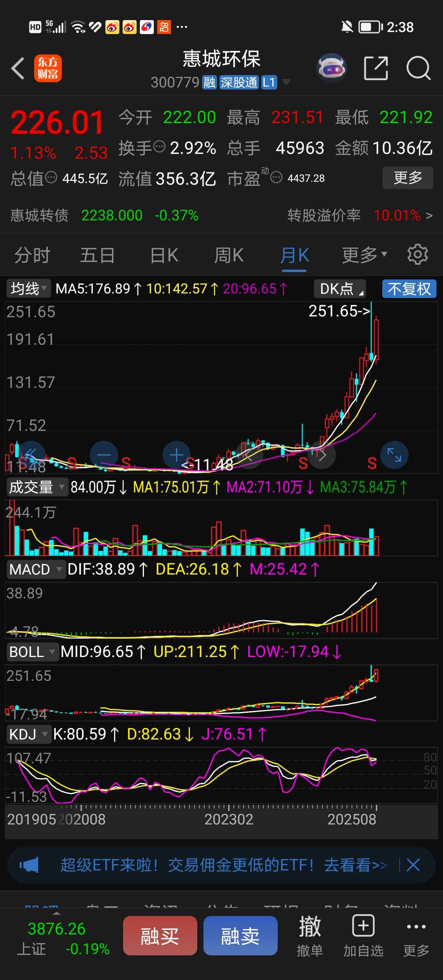Open chart settings gear icon
Screen dimensions: 443x980
click(x=417, y=254)
